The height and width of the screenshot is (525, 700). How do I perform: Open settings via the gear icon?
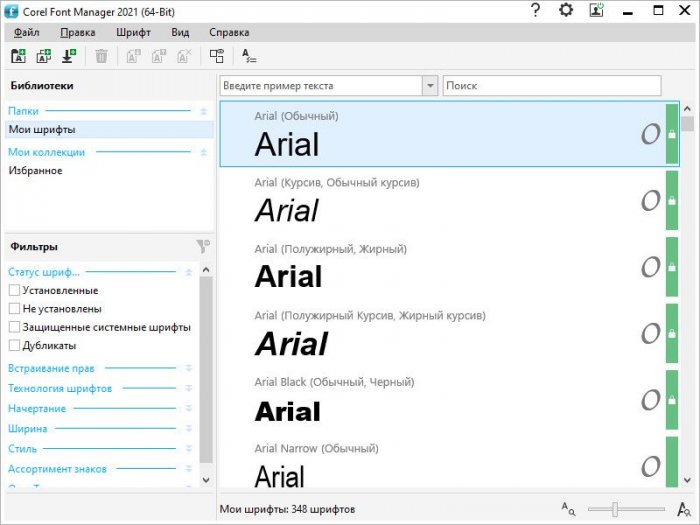click(566, 10)
